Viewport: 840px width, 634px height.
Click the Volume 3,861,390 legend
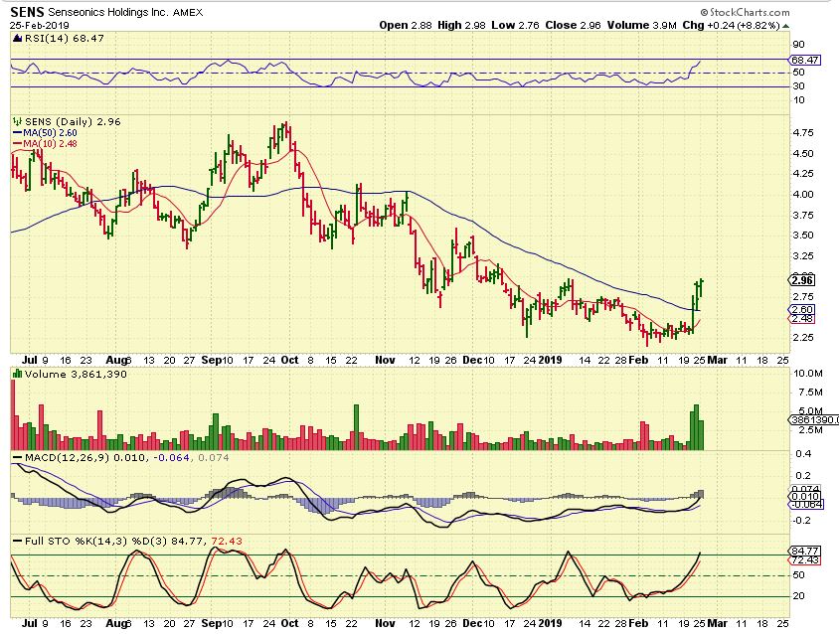pyautogui.click(x=76, y=374)
